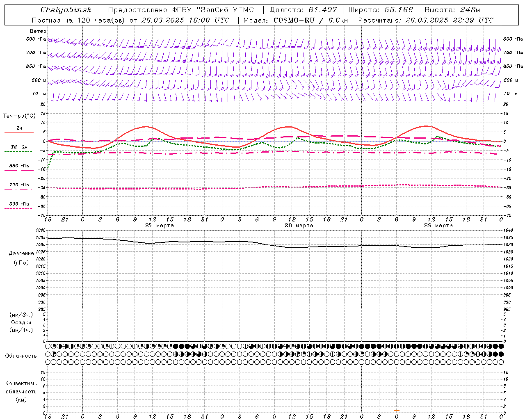Select the Широта: 55.166 latitude text
Image resolution: width=525 pixels, height=420 pixels.
click(381, 10)
